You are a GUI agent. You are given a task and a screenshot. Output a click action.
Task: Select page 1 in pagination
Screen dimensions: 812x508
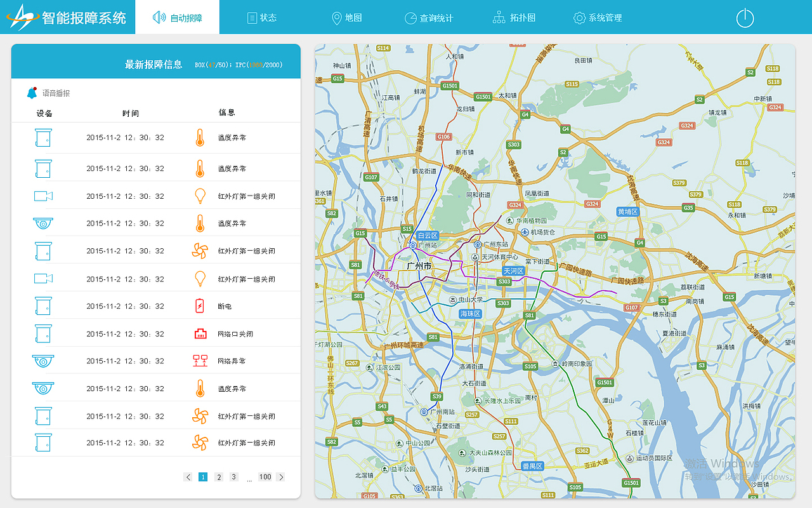[x=203, y=477]
